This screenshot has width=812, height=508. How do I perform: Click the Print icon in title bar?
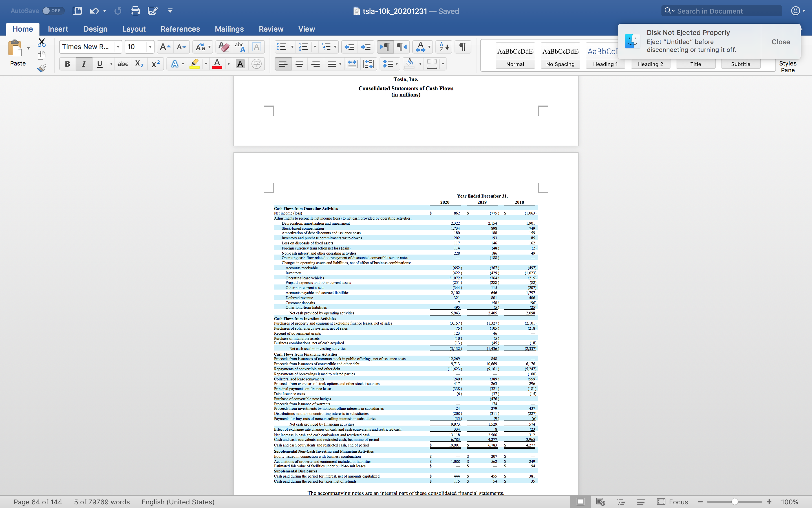point(135,11)
